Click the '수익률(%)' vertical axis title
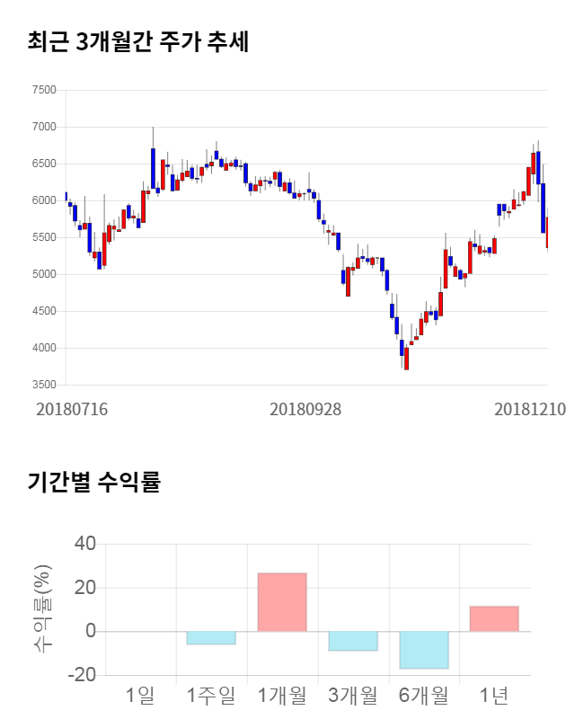 (x=43, y=608)
